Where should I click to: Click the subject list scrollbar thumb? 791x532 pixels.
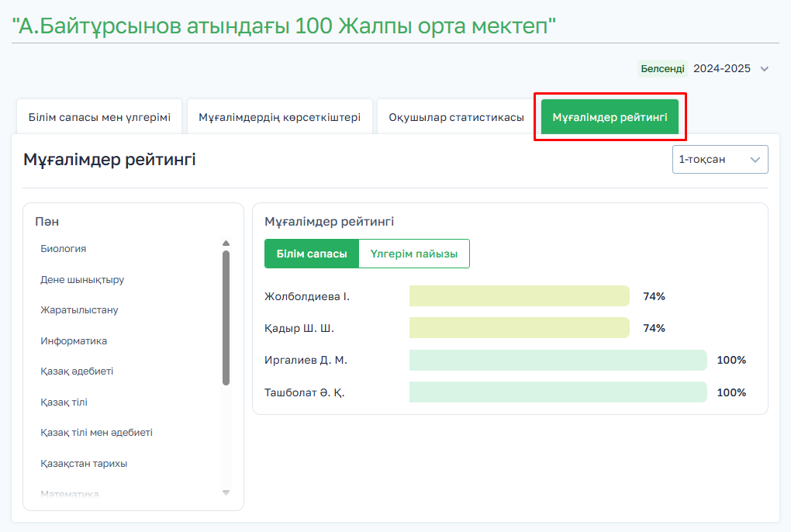point(226,318)
